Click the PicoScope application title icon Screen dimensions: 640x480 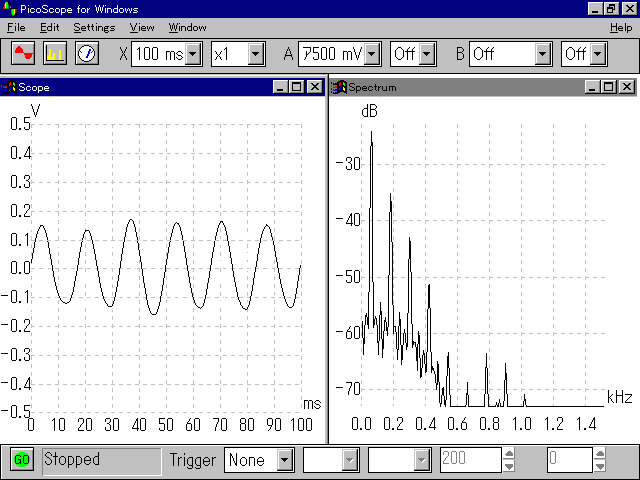click(x=9, y=9)
